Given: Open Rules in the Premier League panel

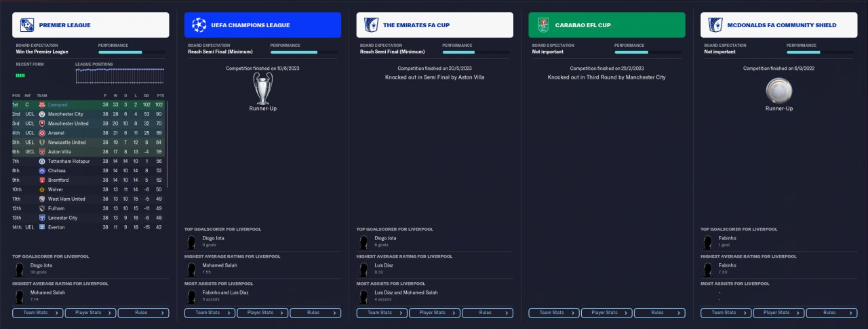Looking at the screenshot, I should 143,313.
